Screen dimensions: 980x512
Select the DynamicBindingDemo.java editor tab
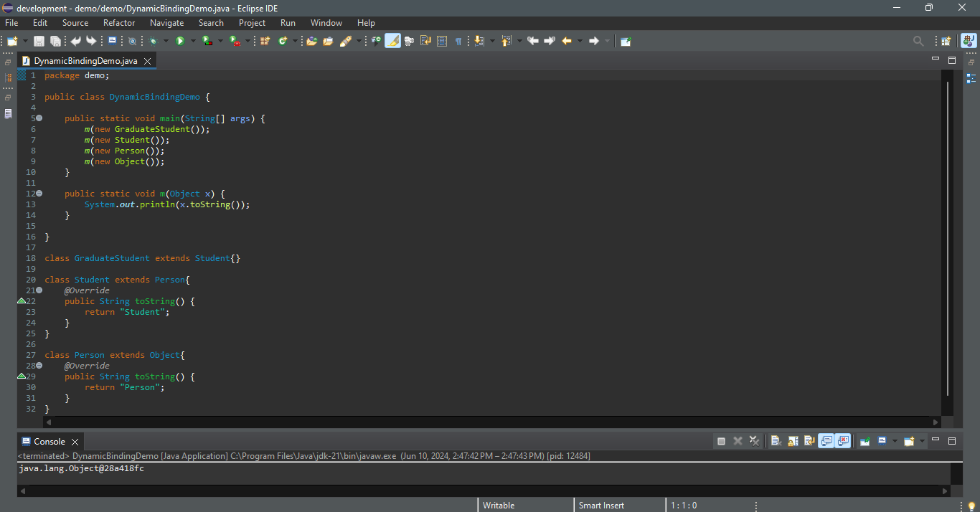point(85,61)
